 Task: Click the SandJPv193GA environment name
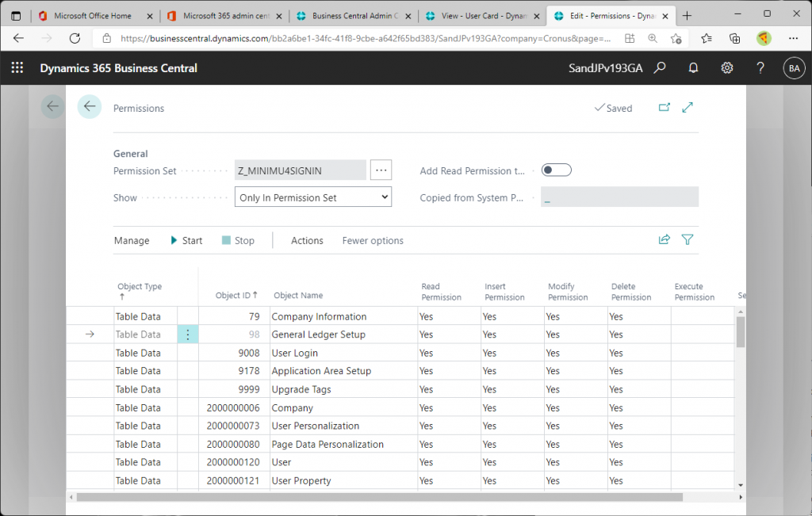pyautogui.click(x=605, y=68)
